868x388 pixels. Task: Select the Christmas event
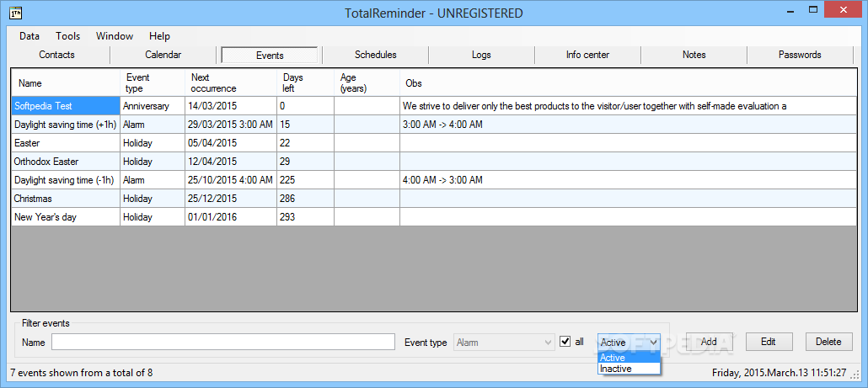[66, 199]
